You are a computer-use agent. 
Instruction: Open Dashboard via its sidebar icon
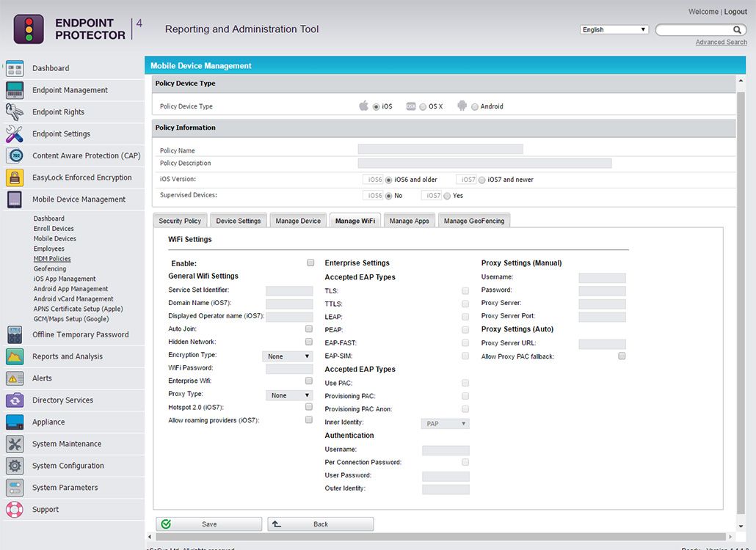15,68
